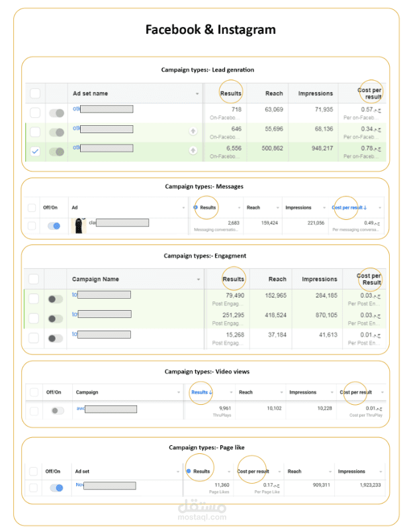Tick the select-all checkbox in Engagement table header
The image size is (405, 532).
coord(34,279)
